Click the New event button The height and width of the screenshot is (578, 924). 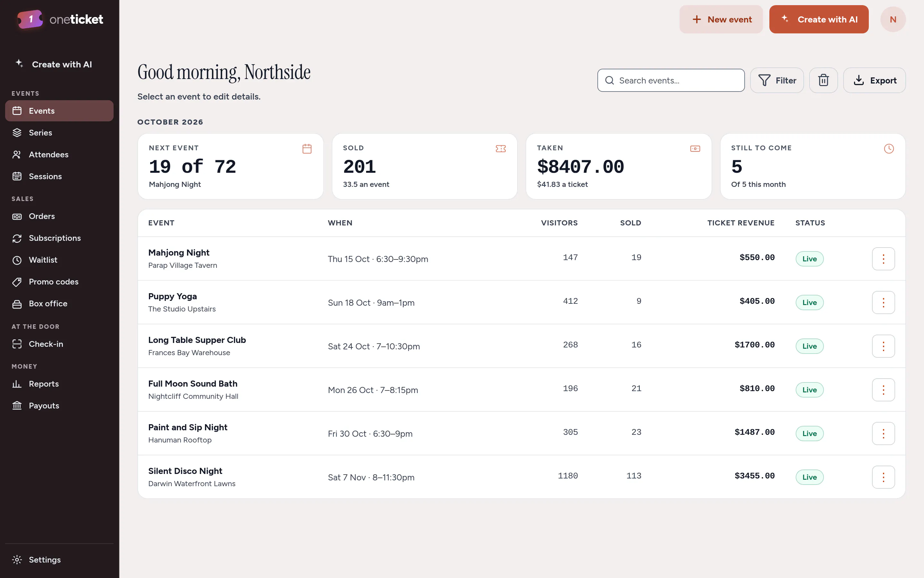tap(721, 19)
